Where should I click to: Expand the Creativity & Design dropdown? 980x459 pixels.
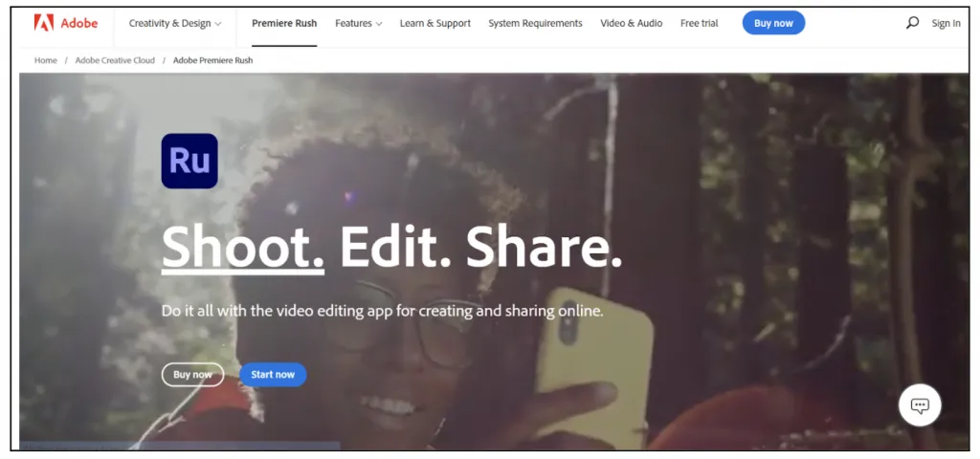pos(175,23)
